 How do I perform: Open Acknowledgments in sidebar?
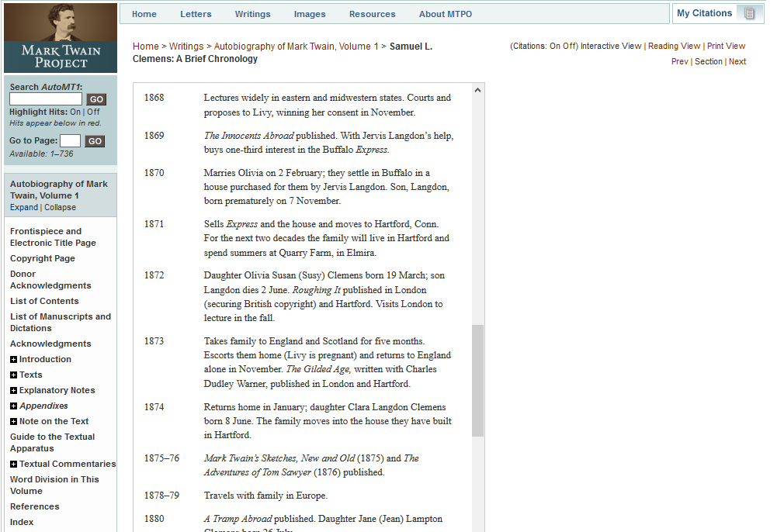(x=50, y=344)
